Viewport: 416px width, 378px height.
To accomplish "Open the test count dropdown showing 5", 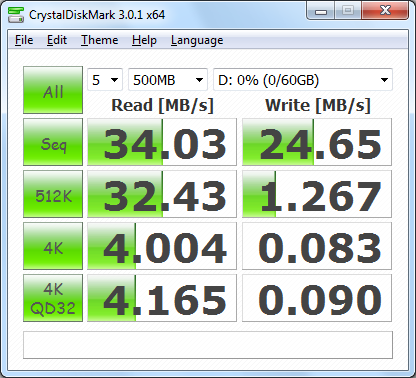I will coord(105,80).
